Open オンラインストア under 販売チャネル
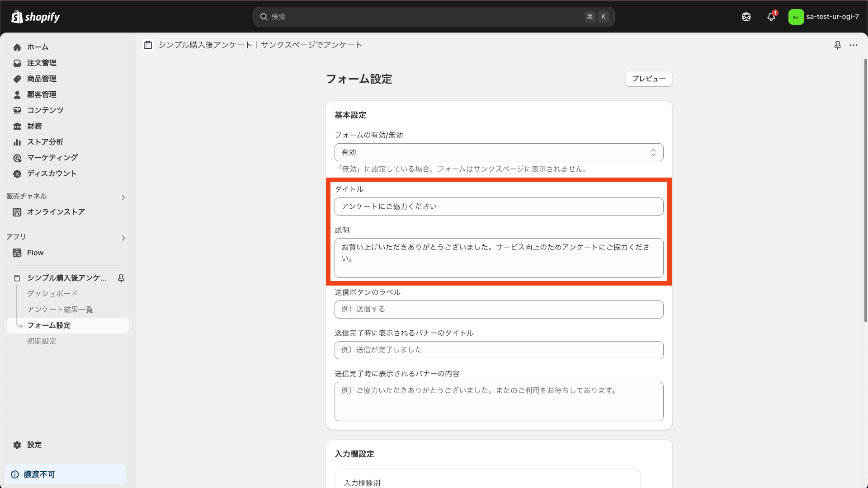 [56, 211]
